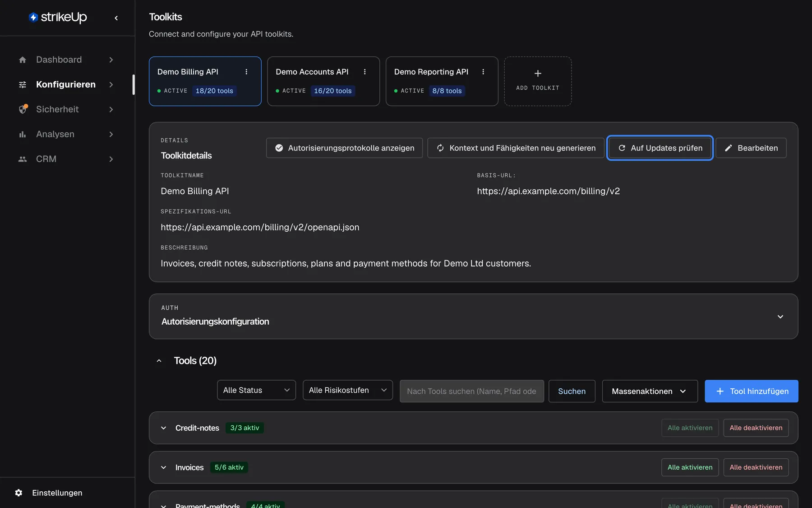The width and height of the screenshot is (812, 508).
Task: Click the Toolkitname value Demo Billing API
Action: click(195, 191)
